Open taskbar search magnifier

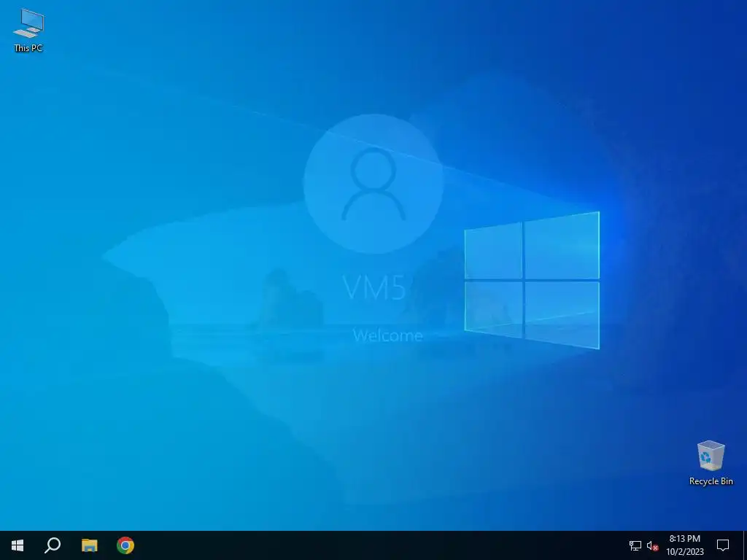(53, 545)
